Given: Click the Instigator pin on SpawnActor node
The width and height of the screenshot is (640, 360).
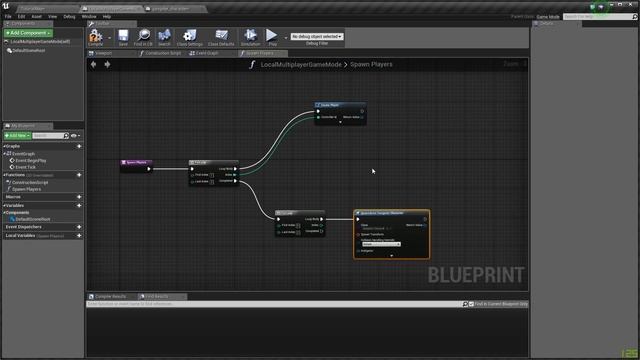Looking at the screenshot, I should pyautogui.click(x=358, y=251).
